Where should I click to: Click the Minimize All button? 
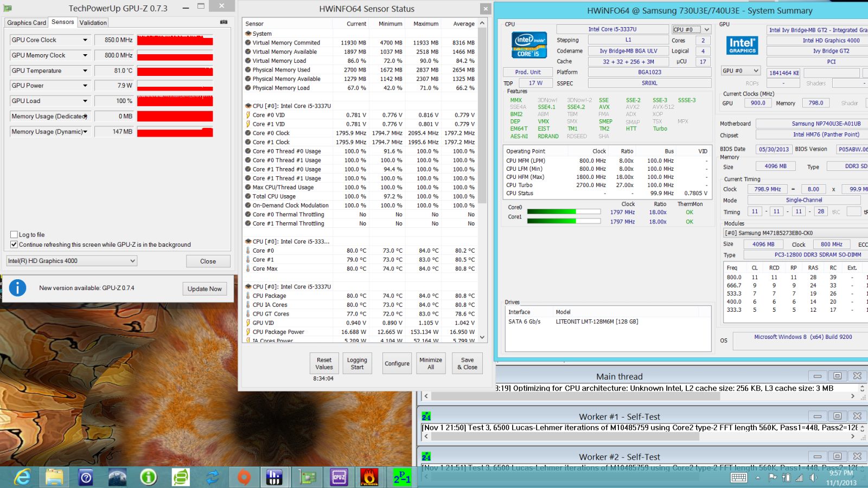pyautogui.click(x=431, y=363)
